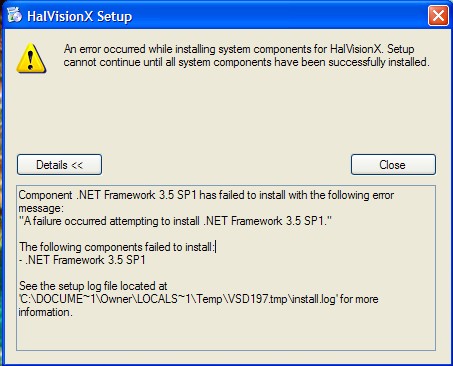Click empty area at bottom of details box
The image size is (453, 366).
point(226,335)
